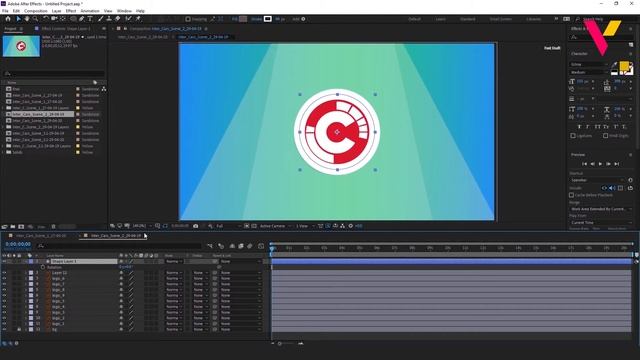Switch to Effect Controls Shape Layer 1 tab
This screenshot has height=360, width=640.
(65, 29)
